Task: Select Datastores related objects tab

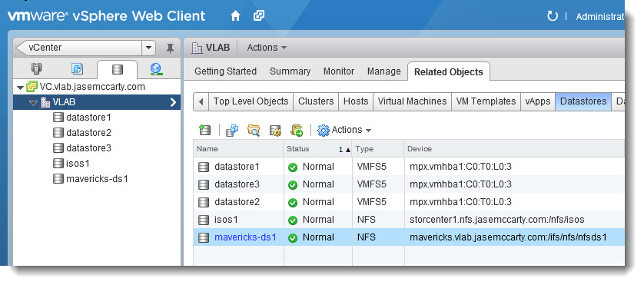Action: click(x=583, y=101)
